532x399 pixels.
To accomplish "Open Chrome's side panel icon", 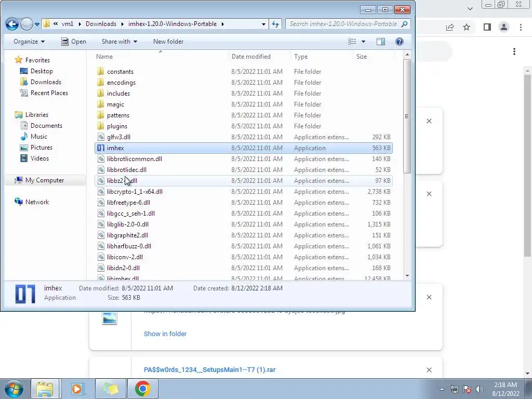I will [487, 27].
